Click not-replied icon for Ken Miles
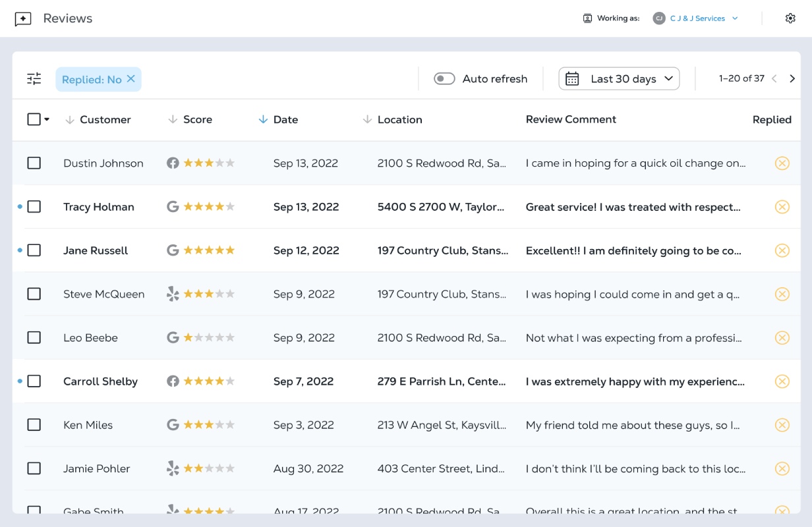The image size is (812, 527). click(x=782, y=425)
